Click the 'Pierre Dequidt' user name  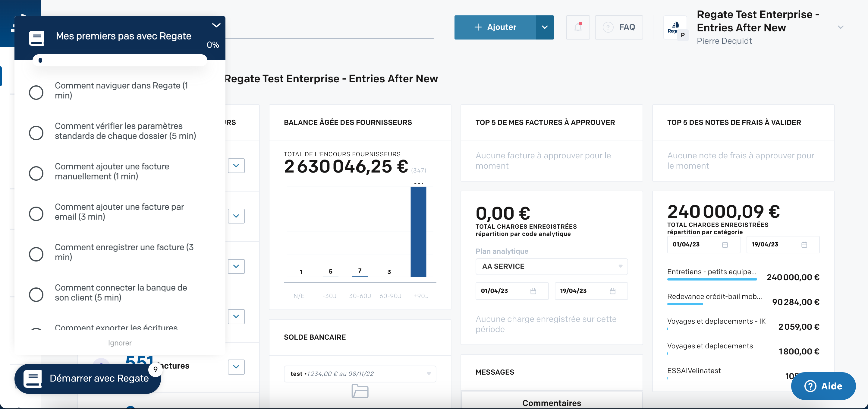(x=724, y=41)
